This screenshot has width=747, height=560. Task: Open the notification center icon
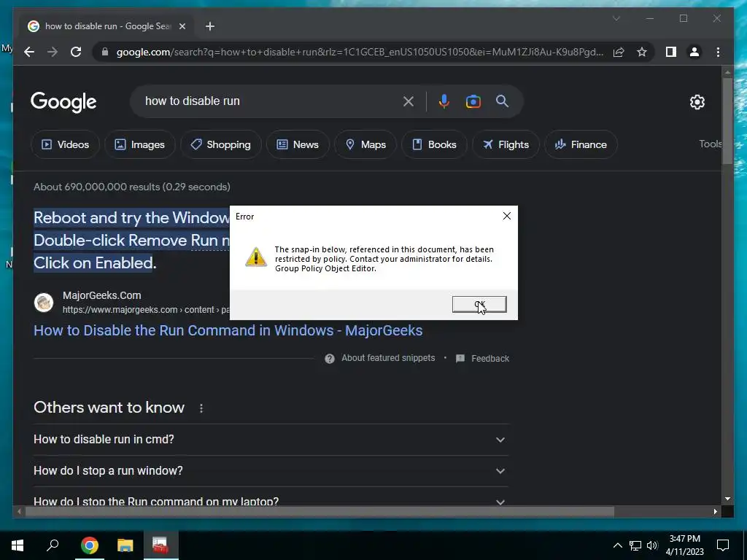723,545
